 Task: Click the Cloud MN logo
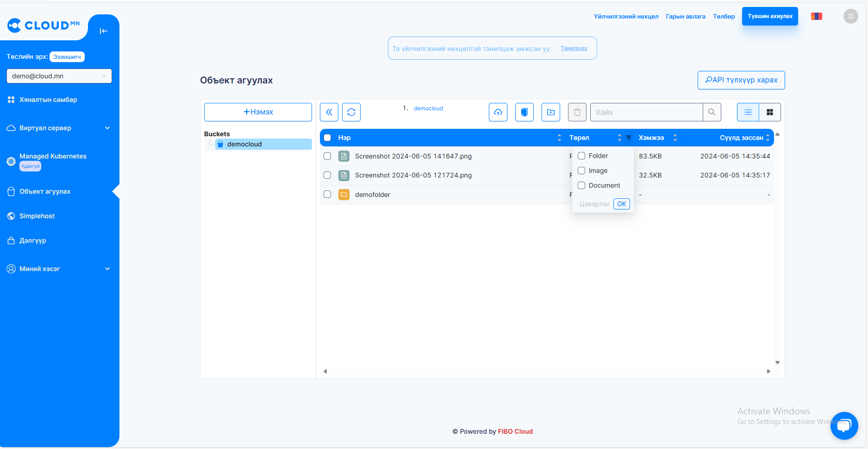tap(44, 25)
